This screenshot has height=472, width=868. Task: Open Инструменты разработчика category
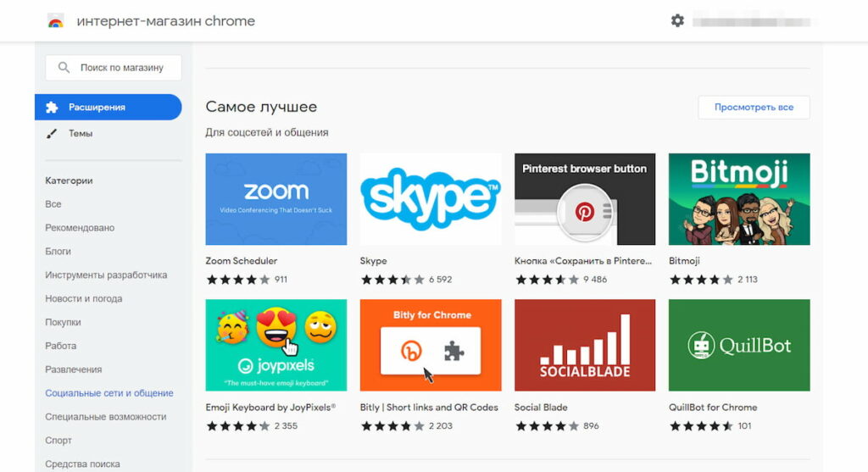tap(106, 275)
